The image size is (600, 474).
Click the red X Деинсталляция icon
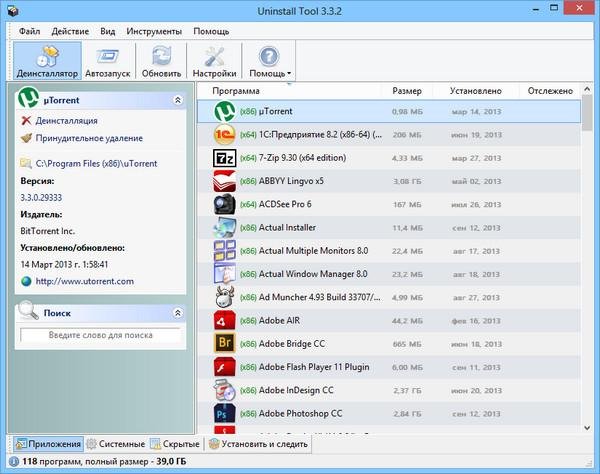[x=26, y=121]
